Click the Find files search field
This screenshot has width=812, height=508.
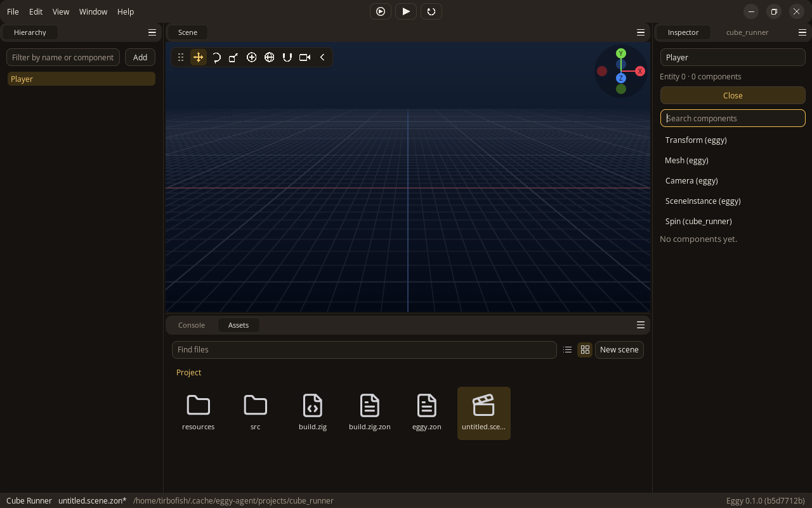click(x=364, y=350)
